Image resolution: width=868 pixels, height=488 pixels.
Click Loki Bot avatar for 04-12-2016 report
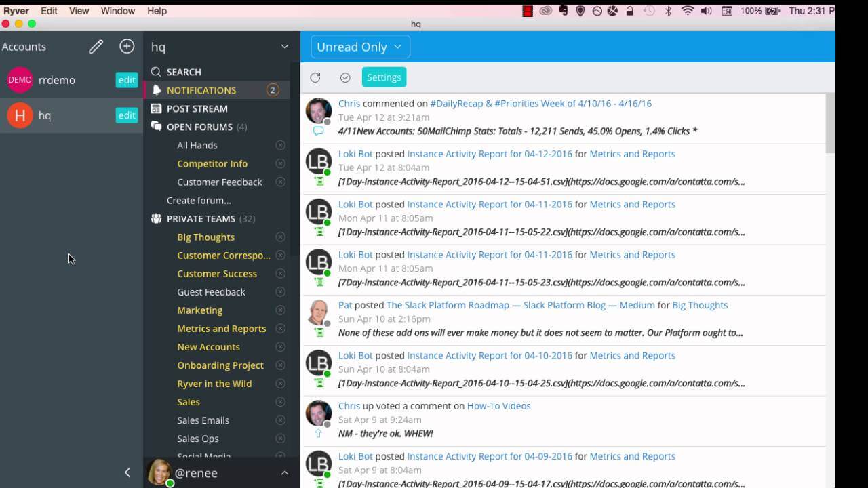click(x=319, y=161)
